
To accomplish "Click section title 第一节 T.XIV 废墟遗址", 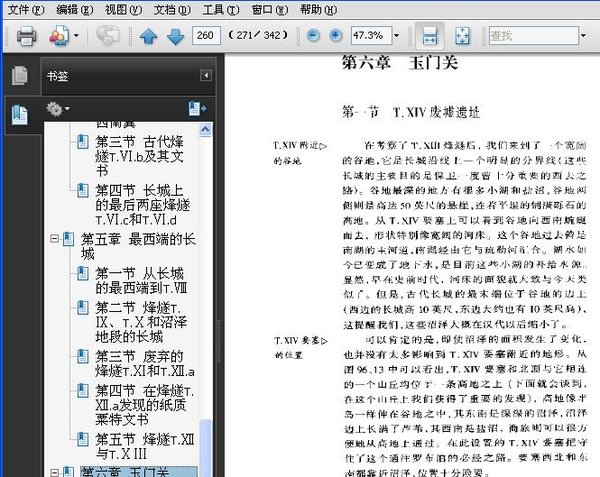I will 411,112.
